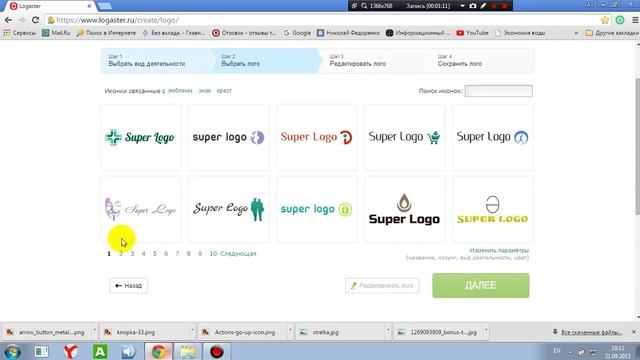Select pale purple script Super Logo design
Image resolution: width=640 pixels, height=360 pixels.
[x=141, y=209]
